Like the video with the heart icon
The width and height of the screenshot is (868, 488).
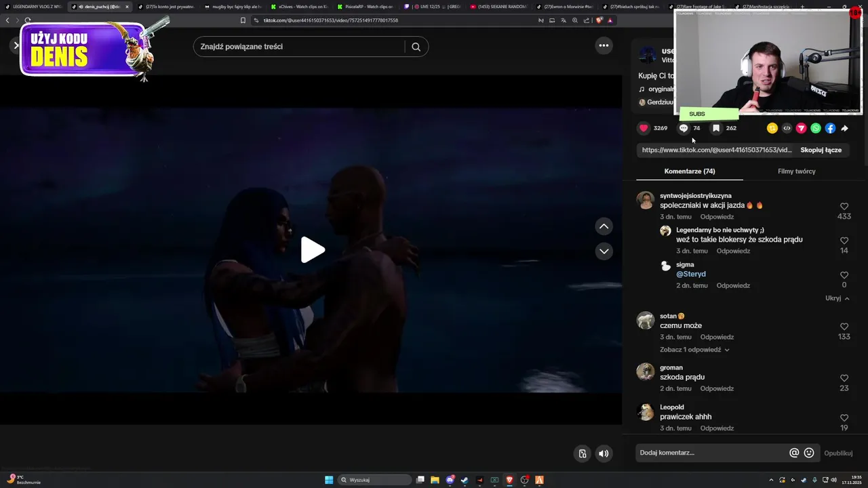[644, 128]
